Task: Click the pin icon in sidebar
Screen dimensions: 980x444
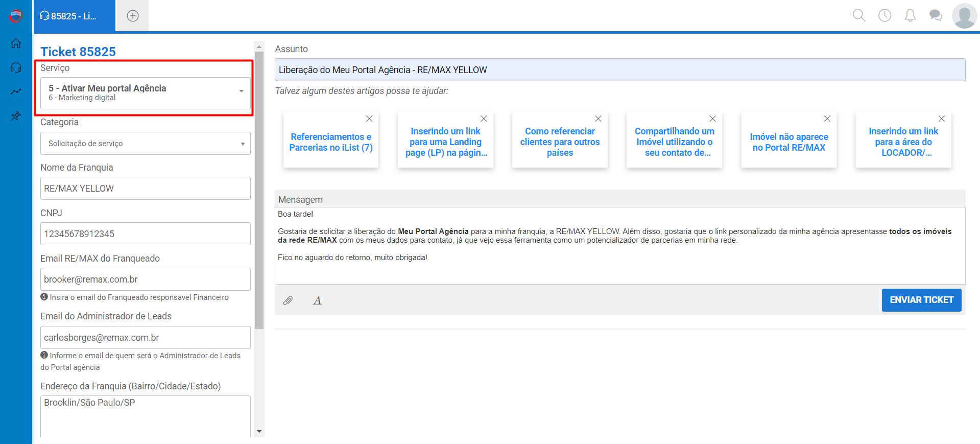Action: pos(16,116)
